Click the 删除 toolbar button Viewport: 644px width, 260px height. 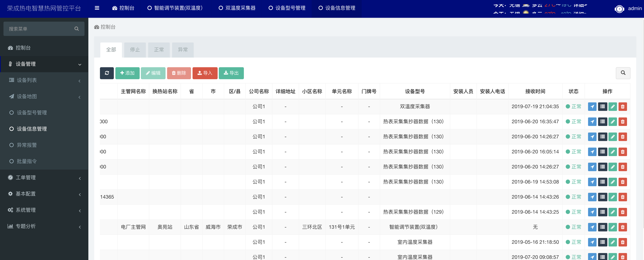coord(179,73)
